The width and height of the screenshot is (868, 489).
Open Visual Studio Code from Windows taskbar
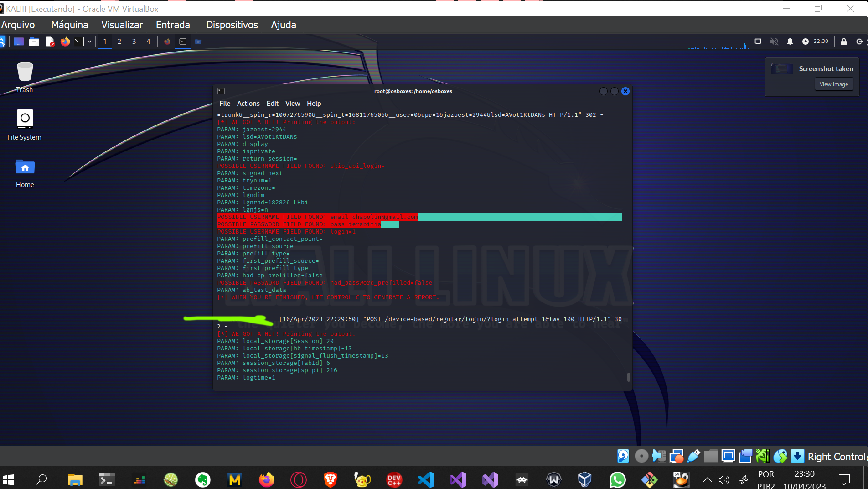pos(426,479)
